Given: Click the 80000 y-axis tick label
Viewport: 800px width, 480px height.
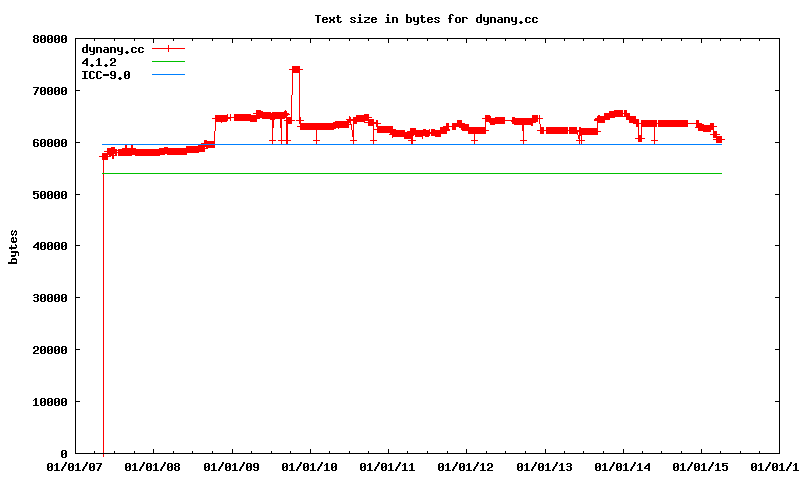Looking at the screenshot, I should (49, 39).
